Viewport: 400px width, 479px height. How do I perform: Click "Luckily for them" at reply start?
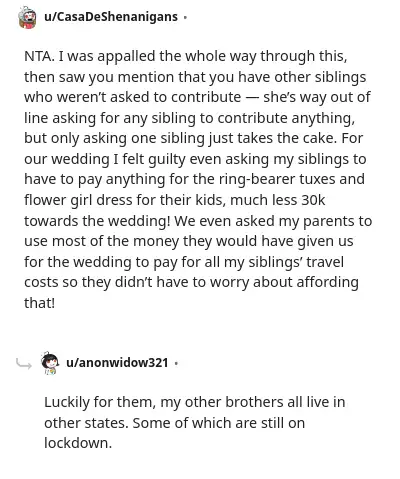click(100, 402)
